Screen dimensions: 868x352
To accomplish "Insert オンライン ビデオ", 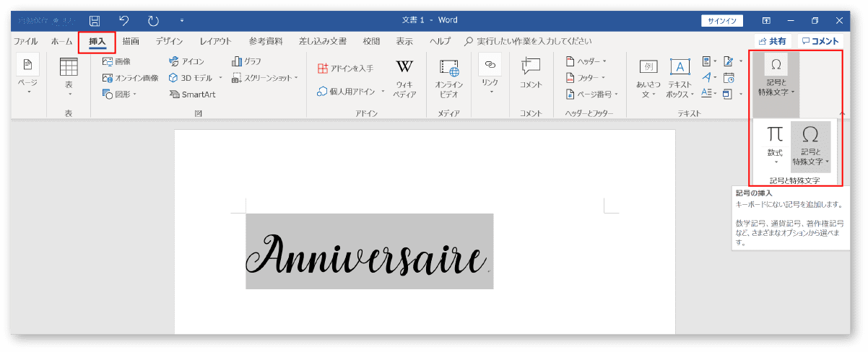I will tap(449, 78).
